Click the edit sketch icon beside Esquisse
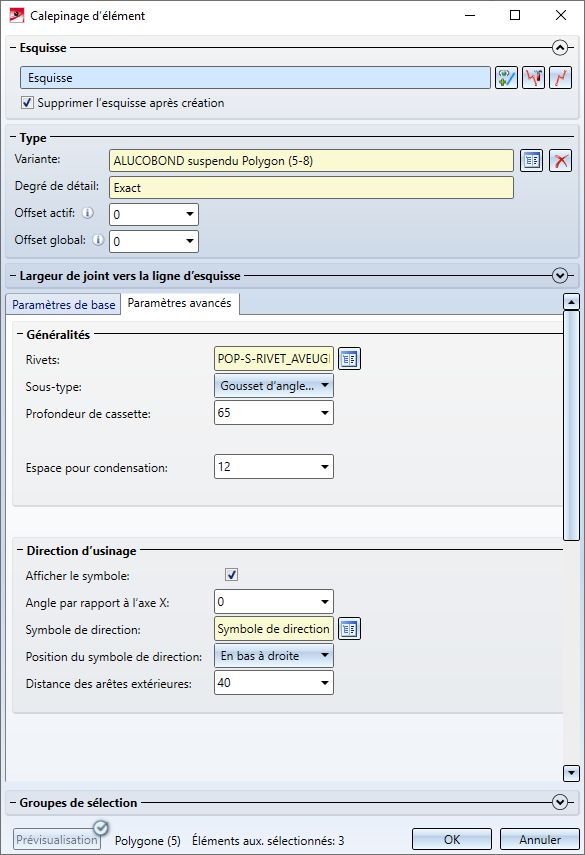 tap(533, 78)
